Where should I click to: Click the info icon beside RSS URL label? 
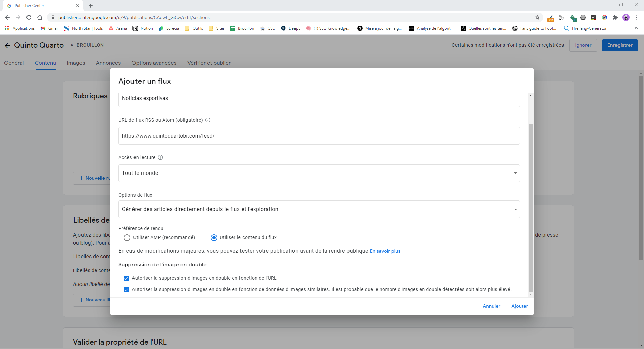pos(208,120)
